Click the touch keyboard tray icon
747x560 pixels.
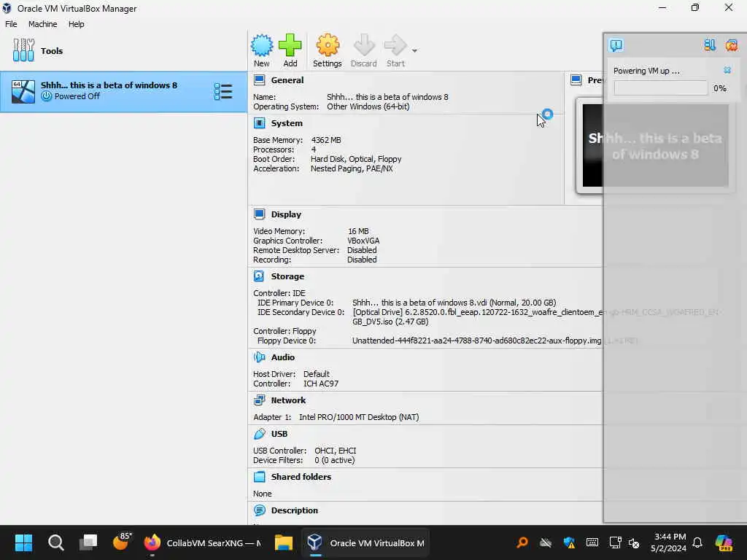tap(592, 542)
